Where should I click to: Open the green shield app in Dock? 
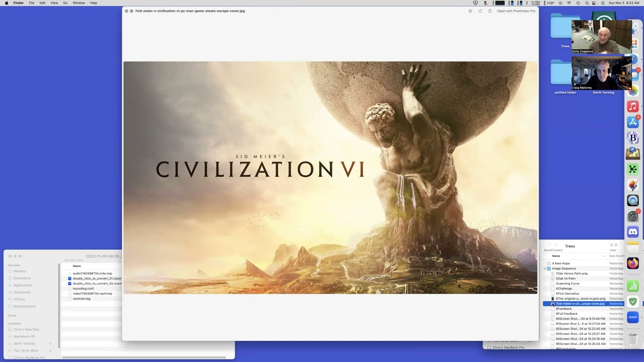[633, 302]
